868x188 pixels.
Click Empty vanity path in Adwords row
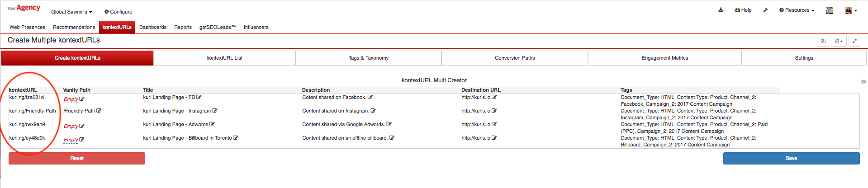(x=71, y=126)
